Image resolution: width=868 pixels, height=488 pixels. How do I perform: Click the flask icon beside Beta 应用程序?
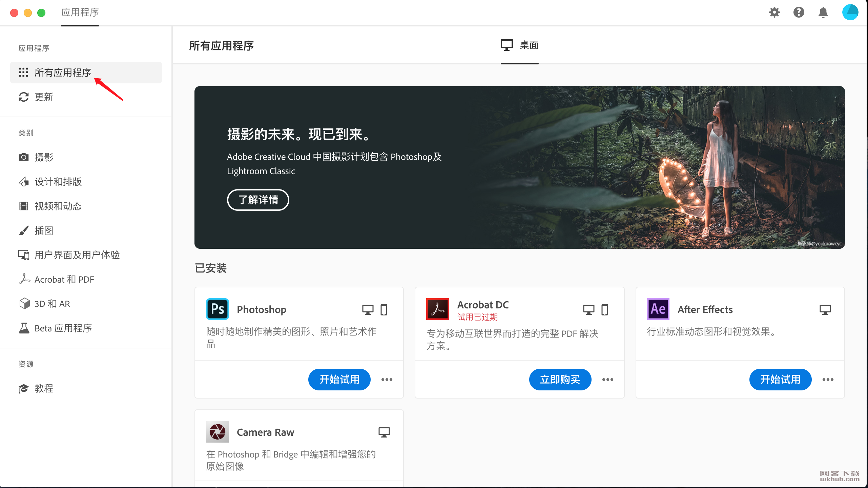click(x=24, y=328)
